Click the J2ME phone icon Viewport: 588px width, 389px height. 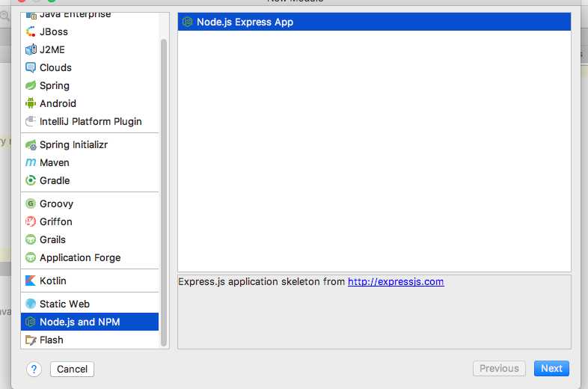pyautogui.click(x=31, y=49)
